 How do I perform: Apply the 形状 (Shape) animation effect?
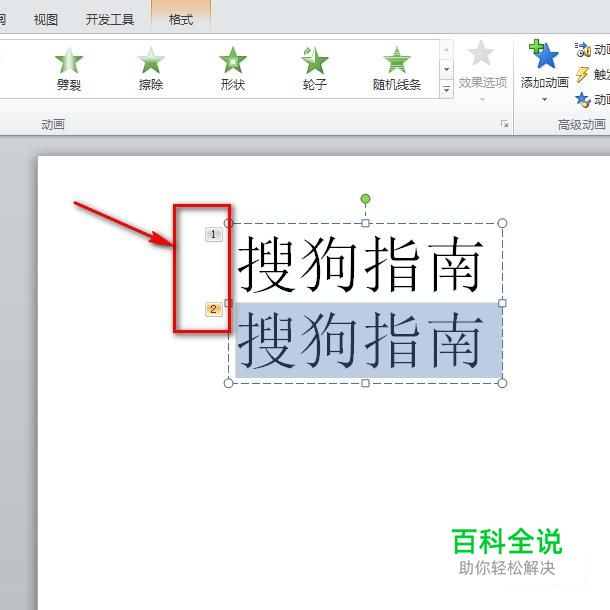coord(233,69)
